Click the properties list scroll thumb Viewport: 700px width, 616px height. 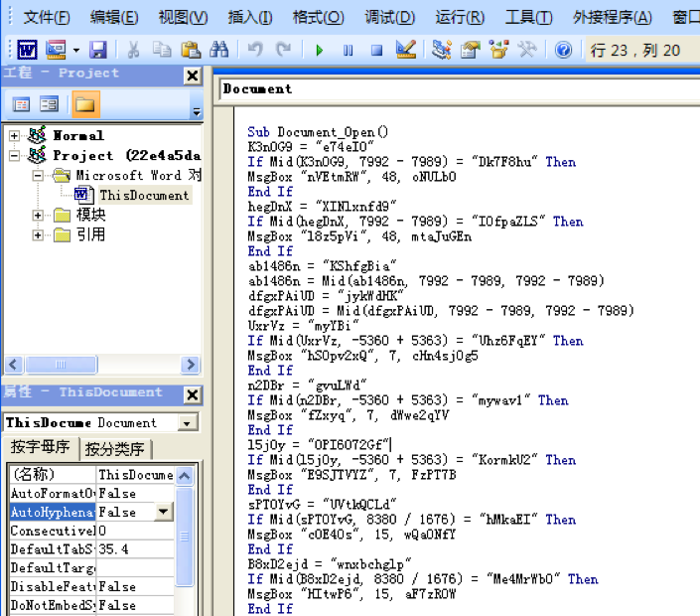coord(185,537)
